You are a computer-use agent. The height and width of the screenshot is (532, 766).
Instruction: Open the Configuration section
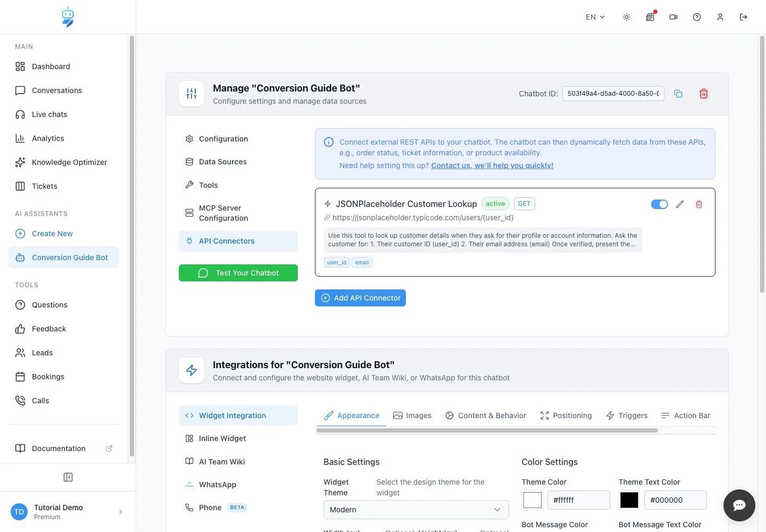(x=238, y=139)
